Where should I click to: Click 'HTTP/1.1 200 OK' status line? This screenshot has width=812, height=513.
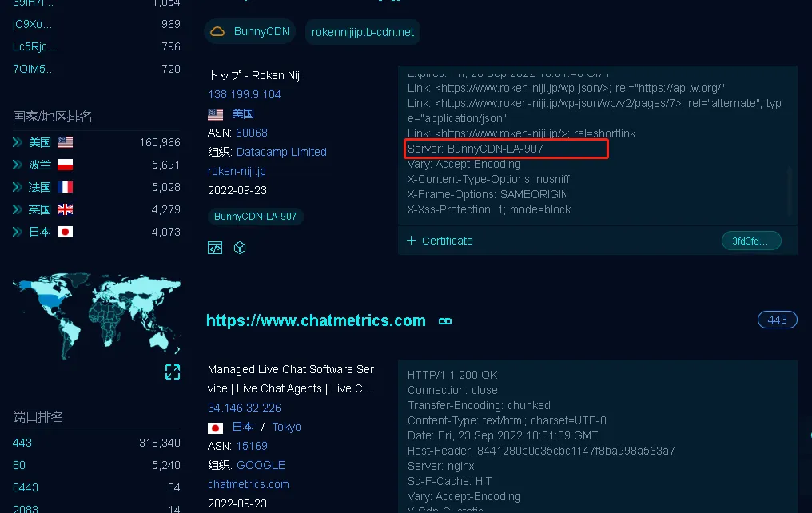pos(452,375)
